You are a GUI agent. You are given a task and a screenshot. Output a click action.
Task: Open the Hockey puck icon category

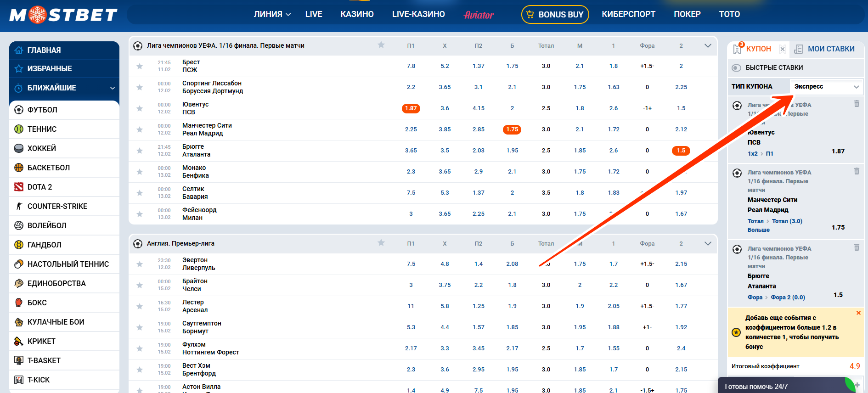(x=19, y=148)
